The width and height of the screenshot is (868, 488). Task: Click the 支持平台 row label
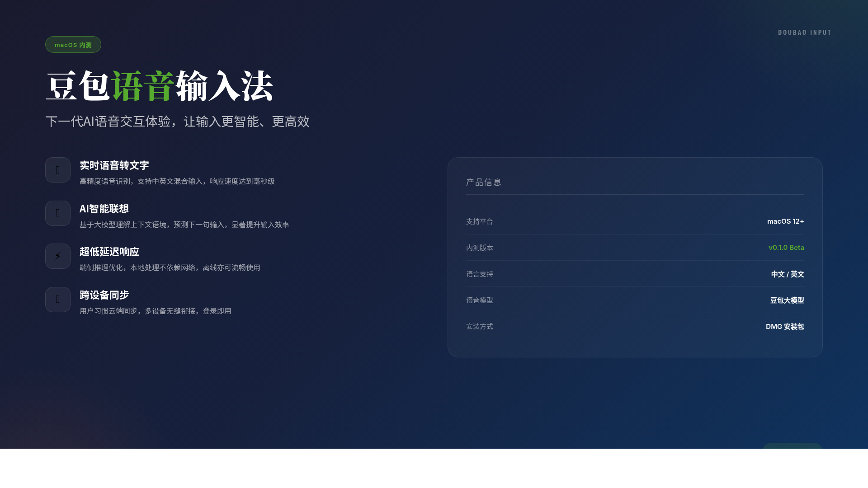click(480, 222)
